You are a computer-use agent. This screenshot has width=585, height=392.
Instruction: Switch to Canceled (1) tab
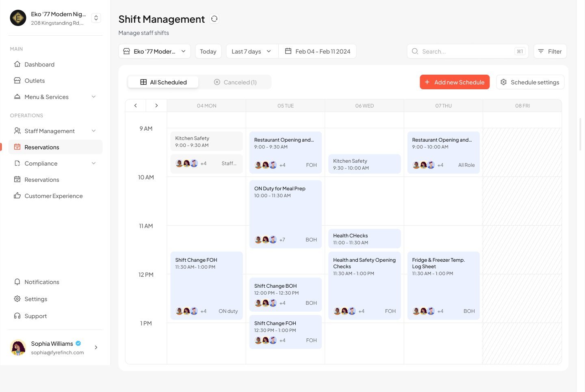pyautogui.click(x=235, y=82)
